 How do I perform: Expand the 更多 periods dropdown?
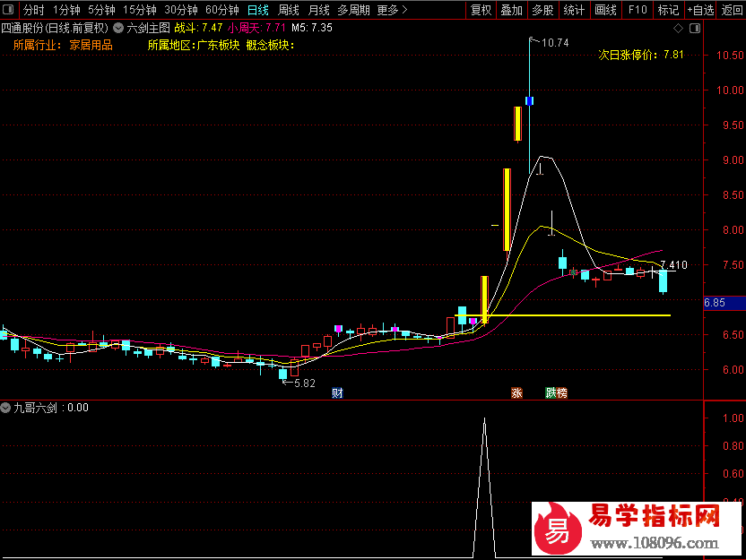[x=391, y=11]
